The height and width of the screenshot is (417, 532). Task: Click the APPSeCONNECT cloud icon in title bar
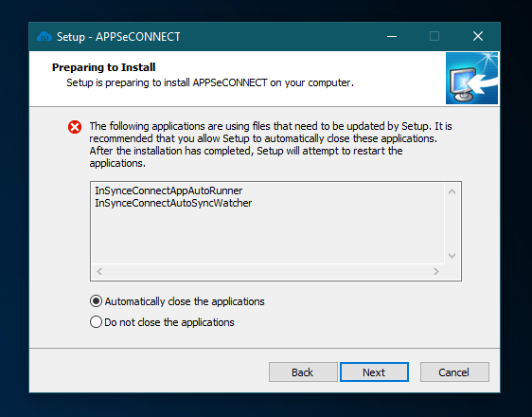[x=44, y=36]
